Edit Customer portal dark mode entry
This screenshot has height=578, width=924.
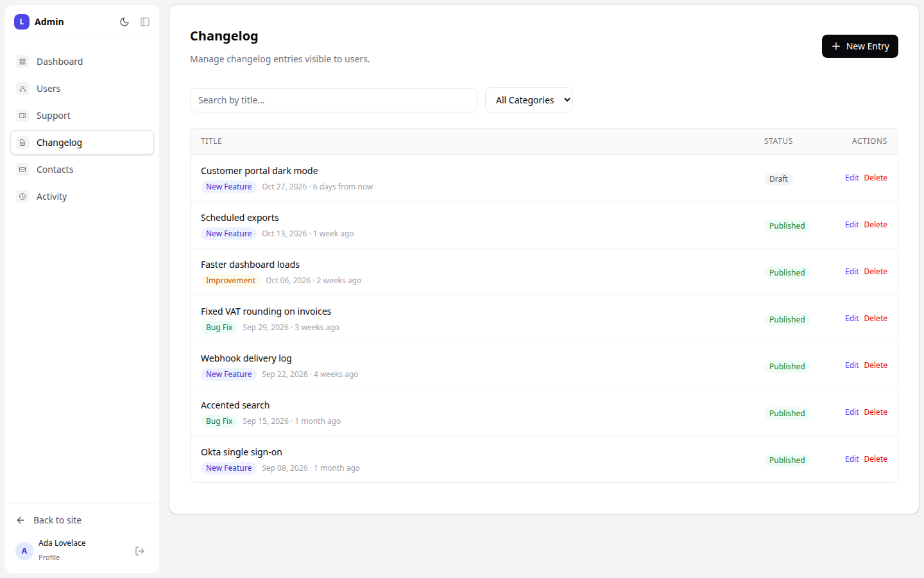pyautogui.click(x=851, y=178)
